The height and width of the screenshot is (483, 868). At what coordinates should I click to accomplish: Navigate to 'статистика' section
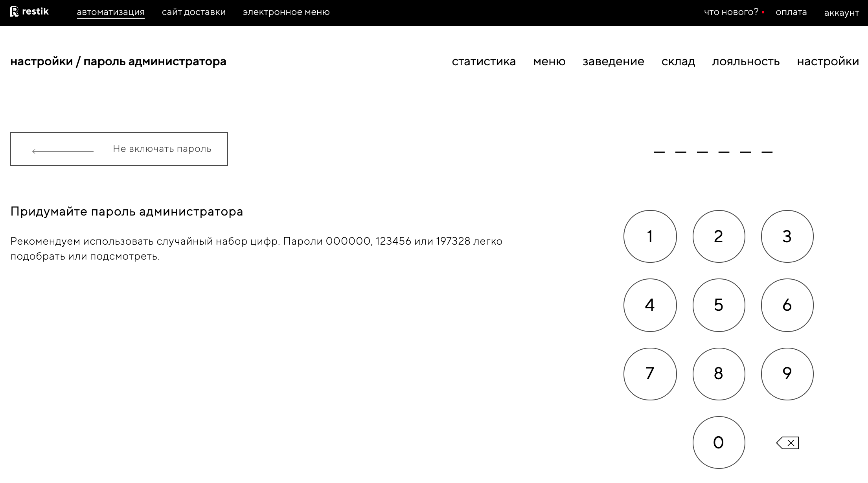pyautogui.click(x=484, y=61)
